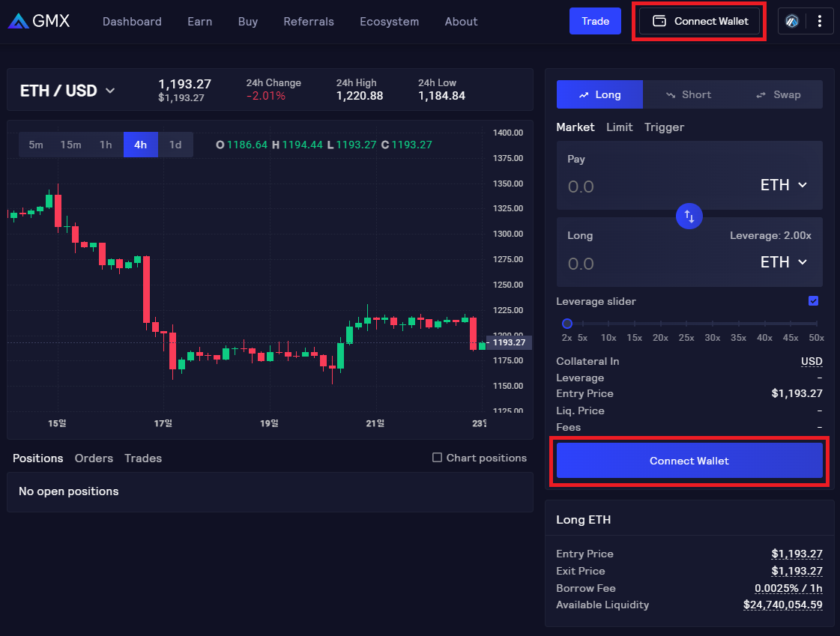Click the GMX logo
This screenshot has height=636, width=840.
39,22
